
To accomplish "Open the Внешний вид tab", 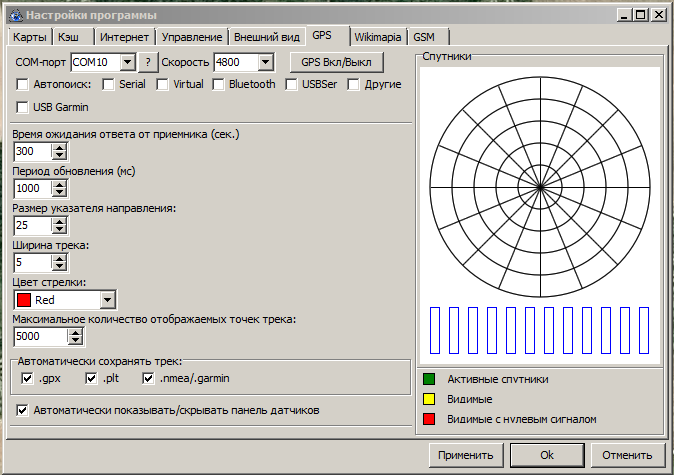I will (x=266, y=36).
